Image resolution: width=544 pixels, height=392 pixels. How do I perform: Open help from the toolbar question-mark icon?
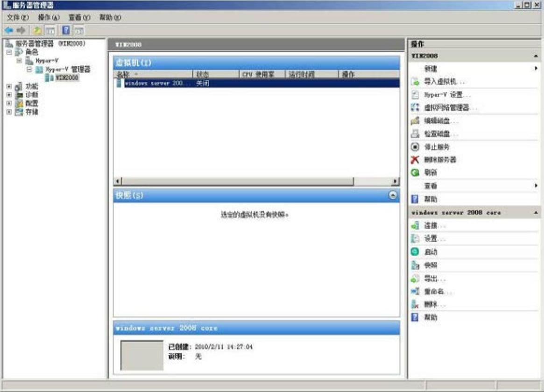[66, 30]
